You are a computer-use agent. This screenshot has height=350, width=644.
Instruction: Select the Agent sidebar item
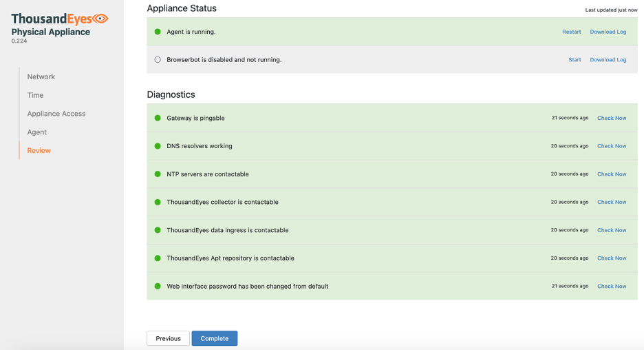point(37,132)
